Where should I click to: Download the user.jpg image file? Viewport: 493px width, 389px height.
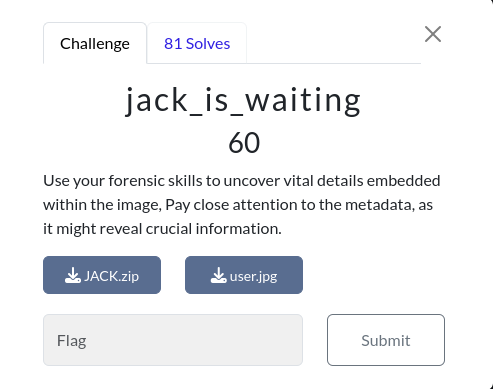(x=244, y=275)
